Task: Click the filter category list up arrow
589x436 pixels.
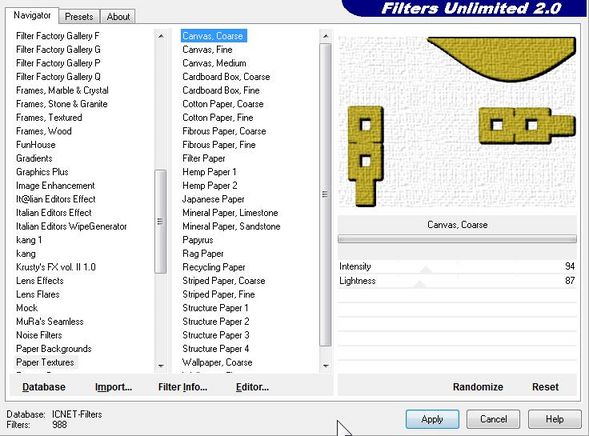Action: [x=161, y=36]
